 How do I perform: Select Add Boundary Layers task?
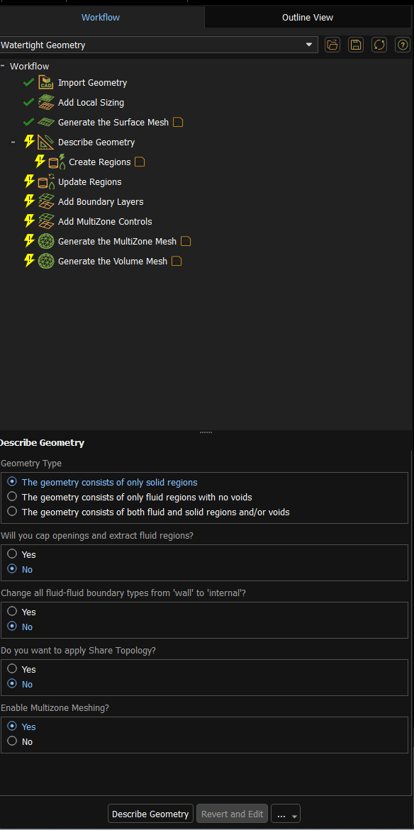pyautogui.click(x=101, y=202)
